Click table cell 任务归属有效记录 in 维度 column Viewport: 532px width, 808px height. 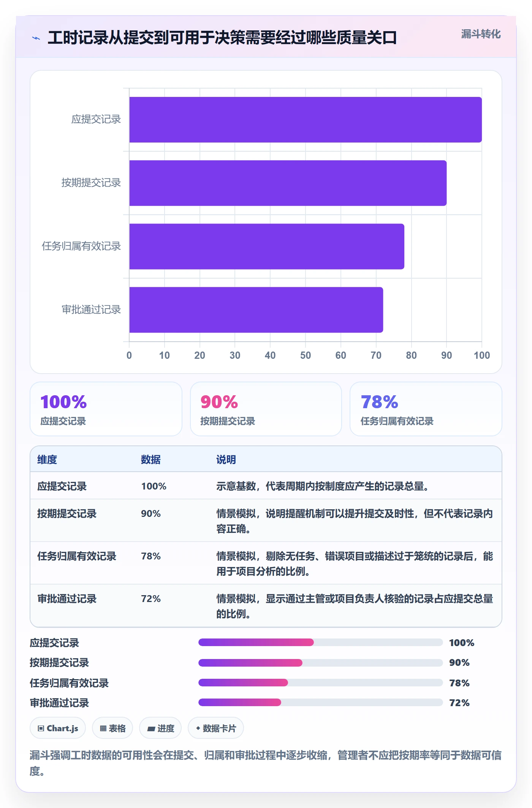pyautogui.click(x=77, y=556)
